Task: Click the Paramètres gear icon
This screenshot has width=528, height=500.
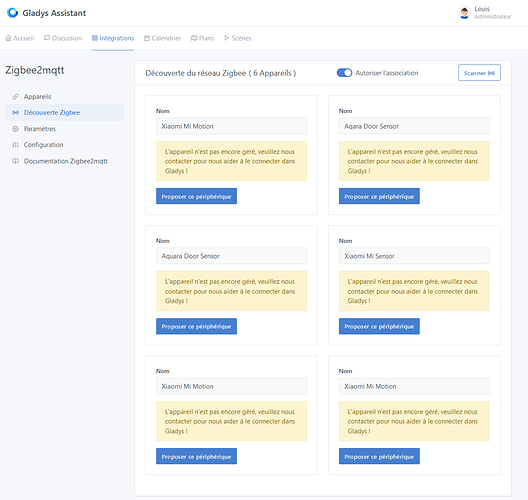Action: click(15, 129)
